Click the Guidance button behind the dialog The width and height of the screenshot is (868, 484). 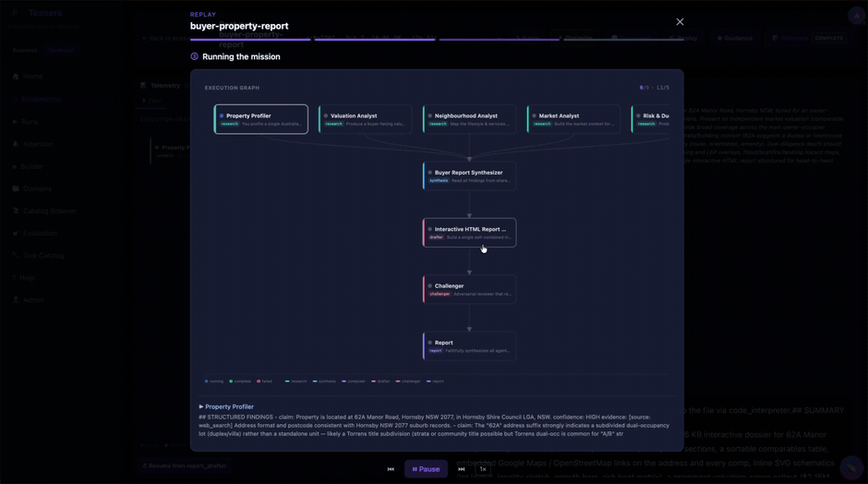click(735, 38)
